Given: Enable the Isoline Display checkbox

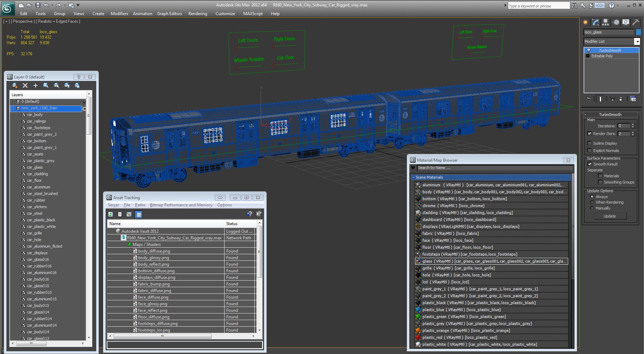Looking at the screenshot, I should pyautogui.click(x=590, y=143).
